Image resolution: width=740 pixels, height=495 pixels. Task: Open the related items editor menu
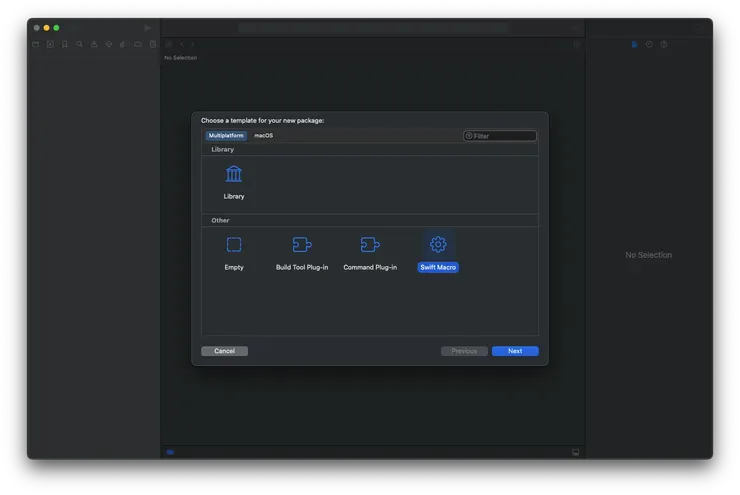coord(169,44)
